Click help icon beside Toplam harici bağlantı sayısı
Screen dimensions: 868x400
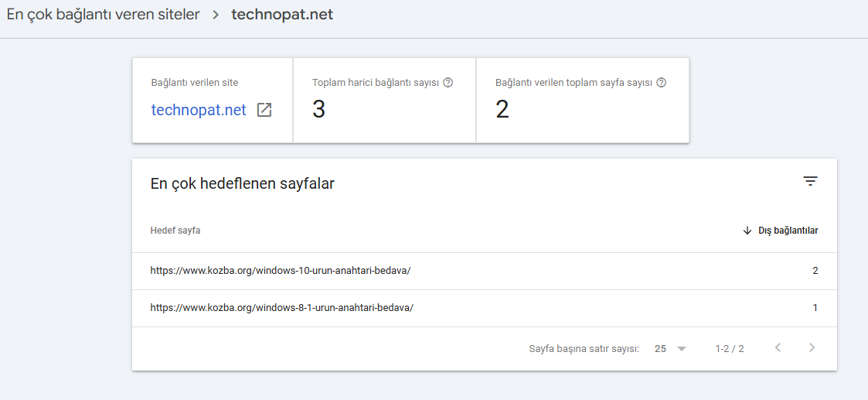pos(448,83)
